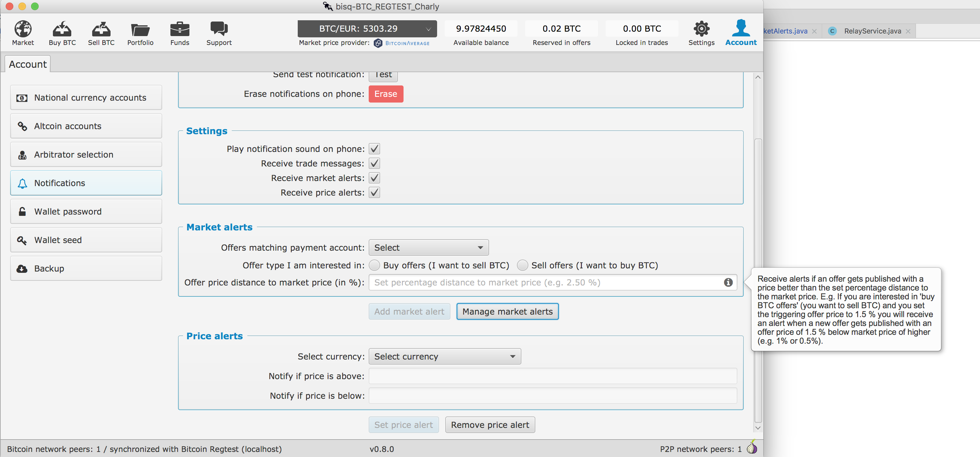Click the Bitcoin network peers status text
Image resolution: width=980 pixels, height=457 pixels.
tap(144, 449)
